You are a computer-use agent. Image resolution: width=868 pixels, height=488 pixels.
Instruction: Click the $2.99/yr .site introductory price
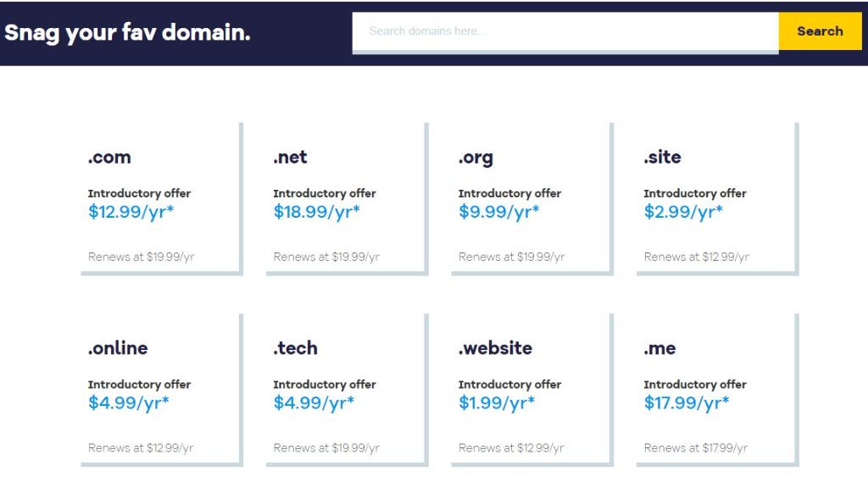(x=681, y=212)
